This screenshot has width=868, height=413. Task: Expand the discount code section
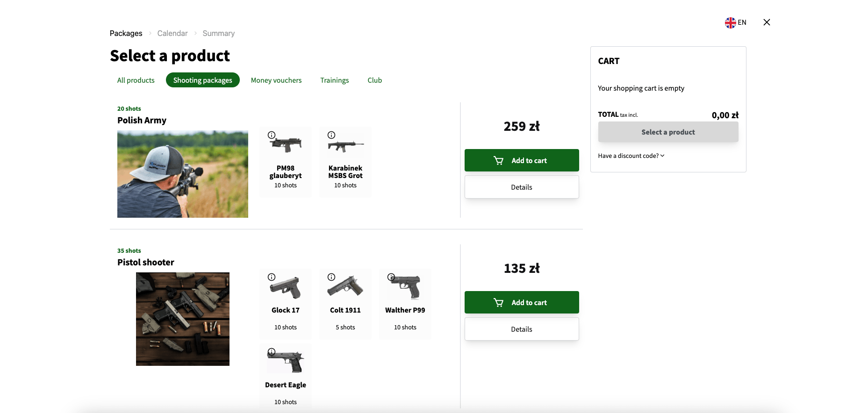click(x=631, y=156)
